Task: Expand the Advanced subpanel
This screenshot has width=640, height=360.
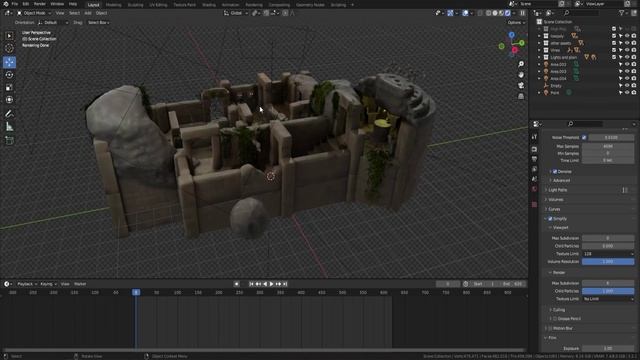Action: 561,180
